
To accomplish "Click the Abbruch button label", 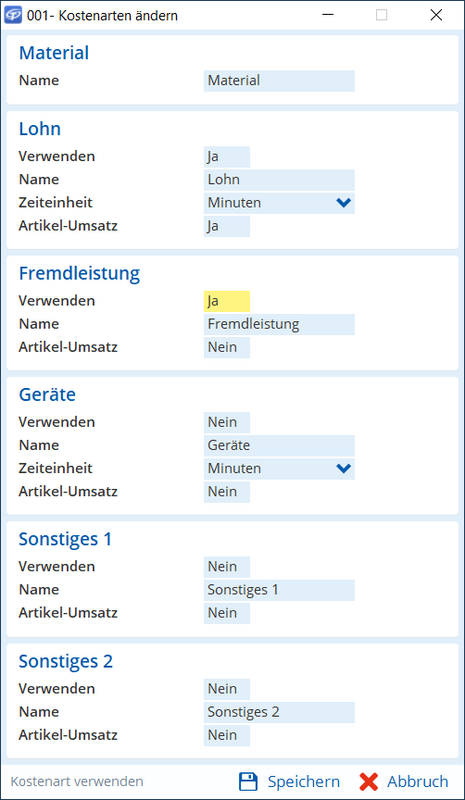I will click(418, 782).
